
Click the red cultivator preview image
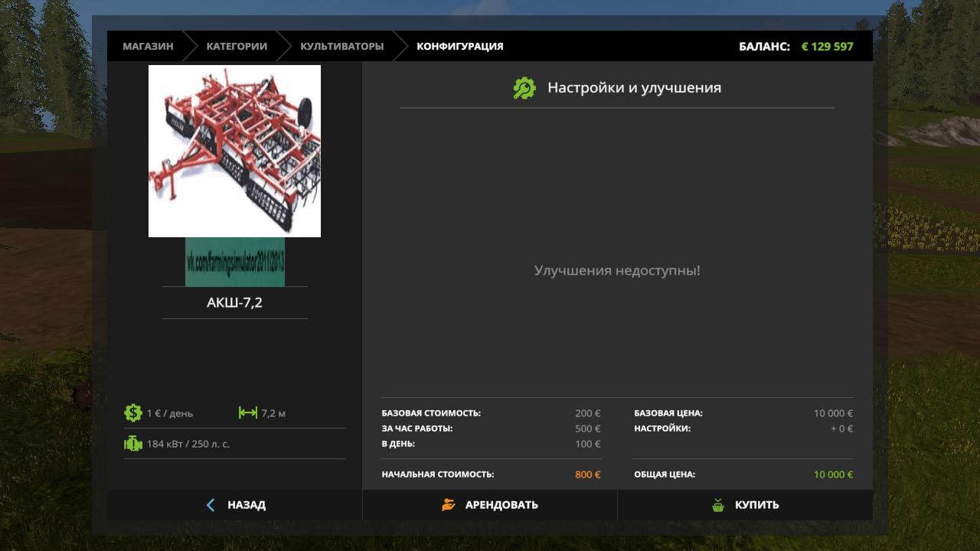(x=234, y=151)
